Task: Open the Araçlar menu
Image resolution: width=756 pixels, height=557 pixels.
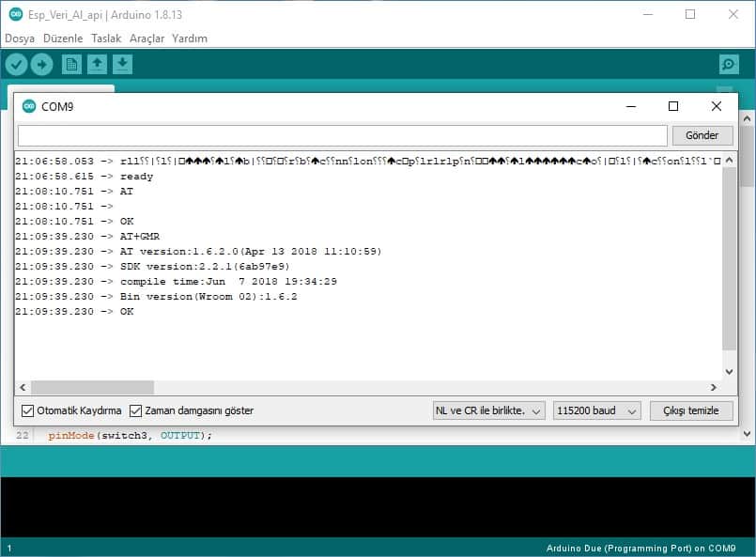Action: click(147, 39)
